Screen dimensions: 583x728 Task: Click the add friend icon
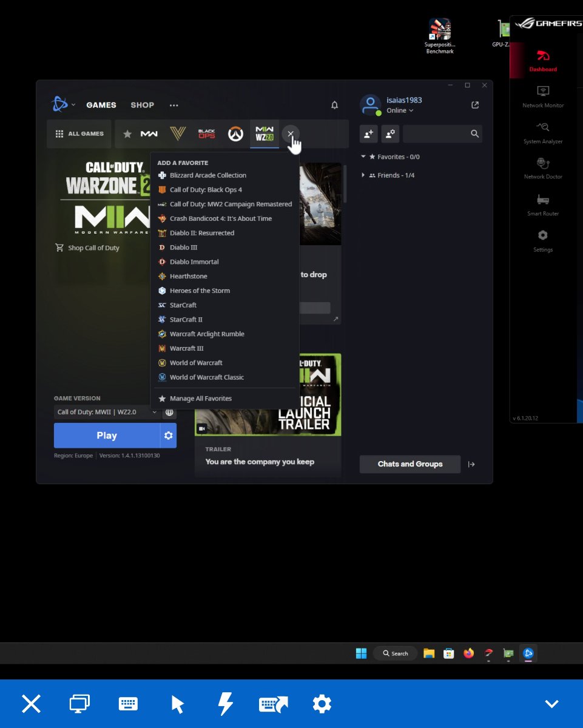369,133
